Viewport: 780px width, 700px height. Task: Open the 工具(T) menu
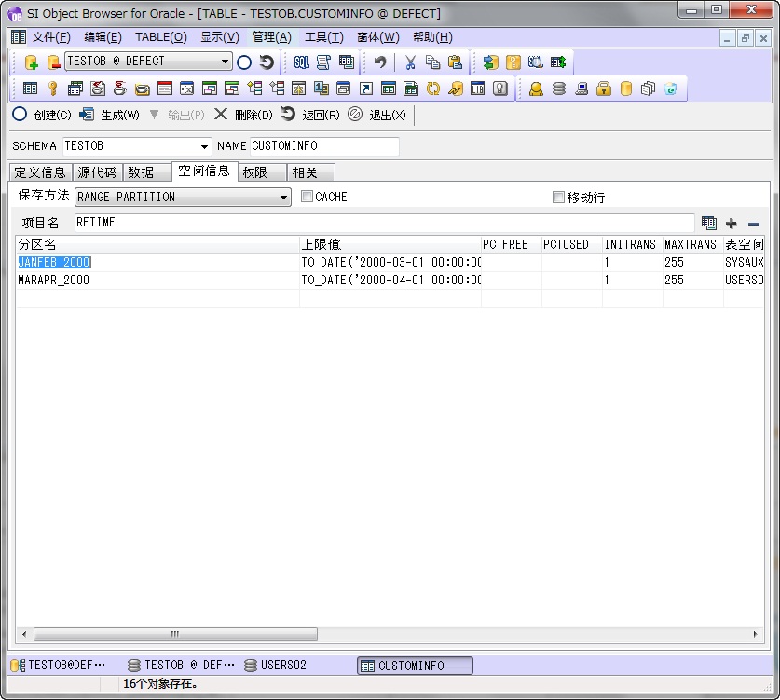click(x=324, y=37)
